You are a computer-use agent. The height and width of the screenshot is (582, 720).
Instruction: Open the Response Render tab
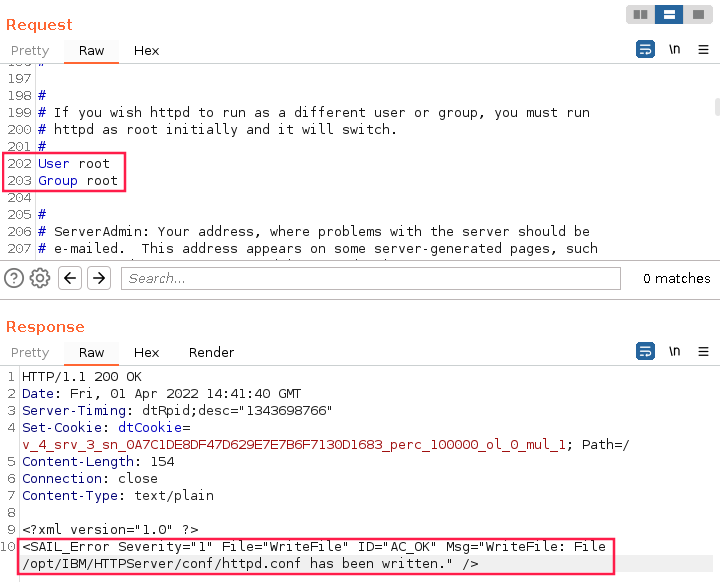click(211, 352)
